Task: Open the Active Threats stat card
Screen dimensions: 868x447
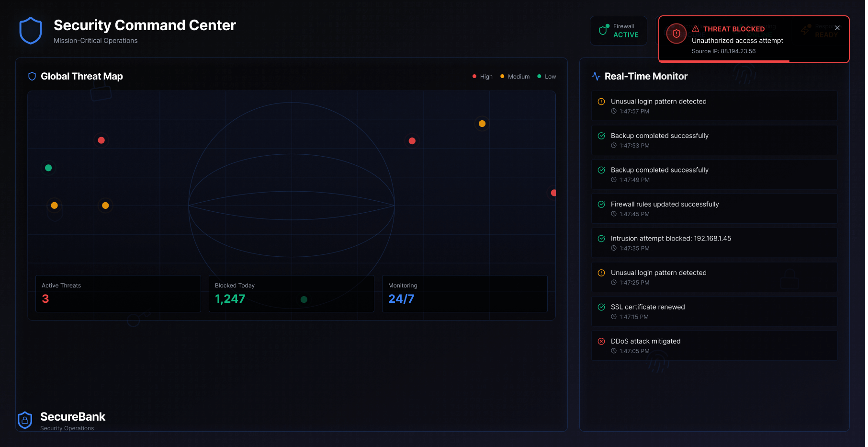Action: tap(118, 293)
